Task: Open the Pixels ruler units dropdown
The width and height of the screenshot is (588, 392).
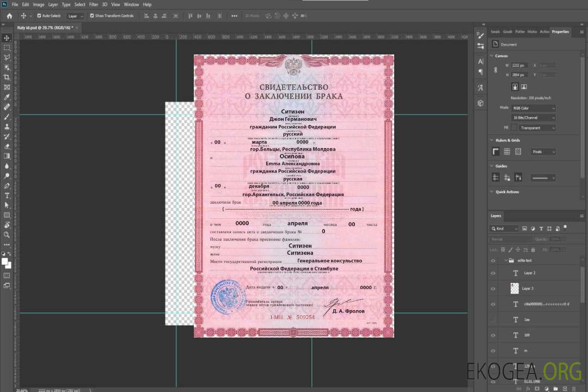Action: [543, 151]
